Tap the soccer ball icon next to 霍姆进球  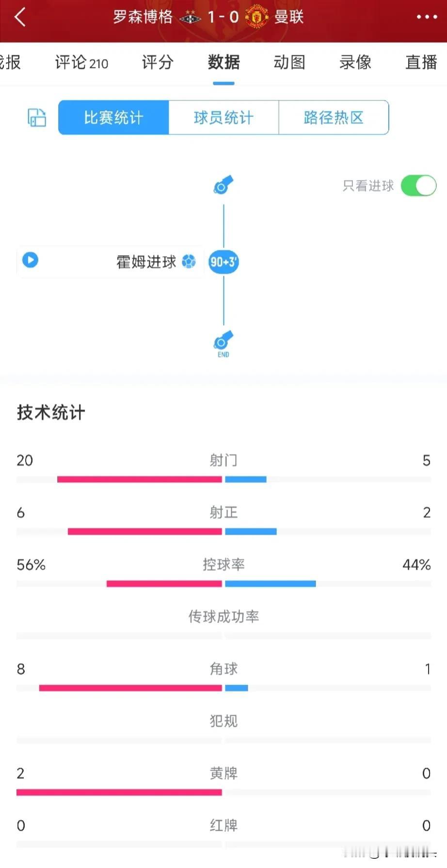pos(189,261)
